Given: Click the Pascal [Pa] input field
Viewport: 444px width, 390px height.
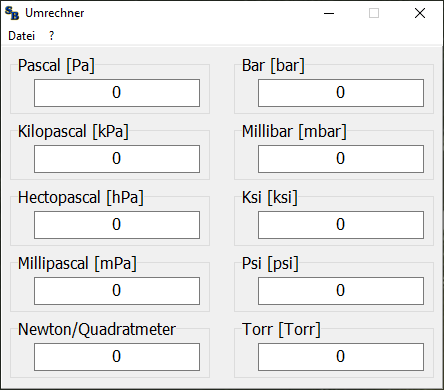Looking at the screenshot, I should coord(117,93).
